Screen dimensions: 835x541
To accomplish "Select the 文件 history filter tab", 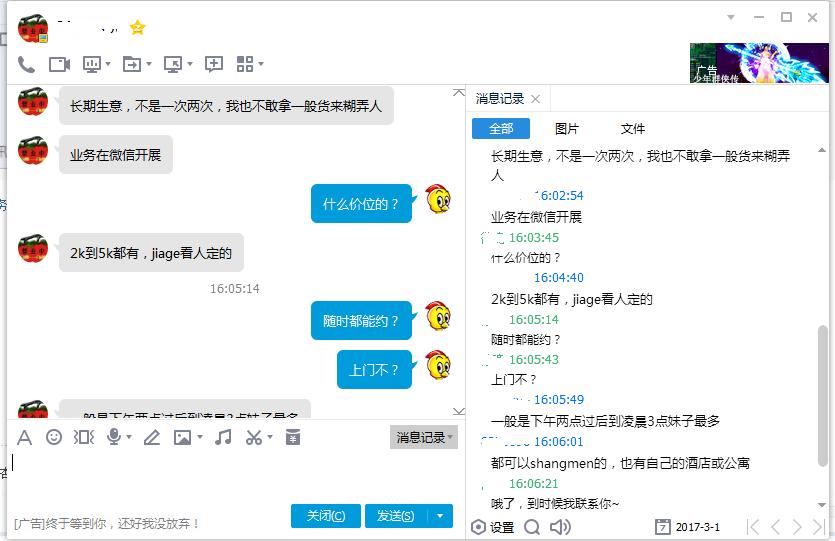I will pos(632,128).
